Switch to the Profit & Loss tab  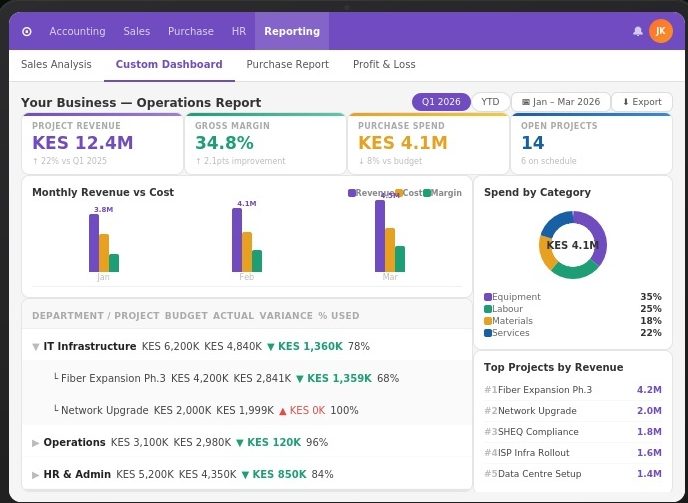pos(384,65)
